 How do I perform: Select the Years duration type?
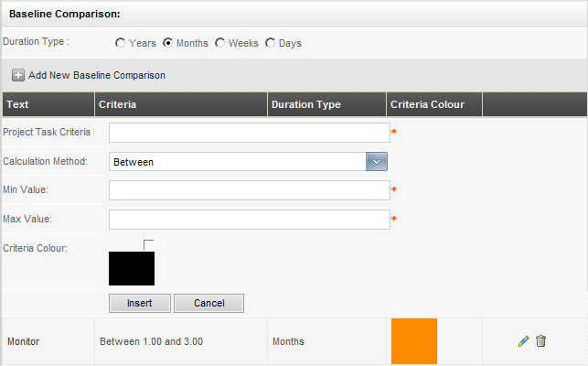pos(121,43)
